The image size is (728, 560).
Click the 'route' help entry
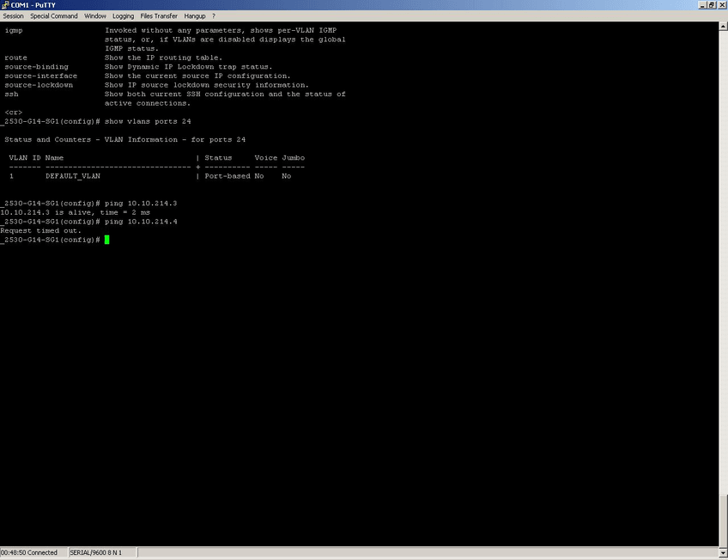15,58
